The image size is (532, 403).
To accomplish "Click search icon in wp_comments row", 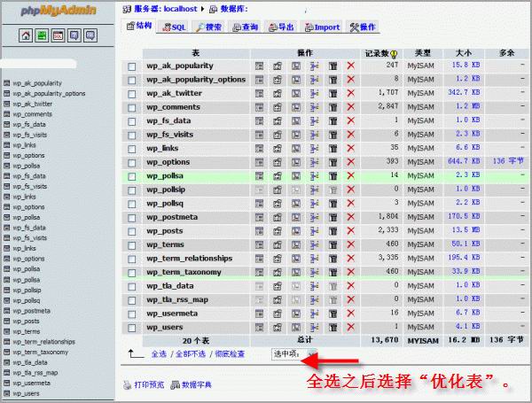I will [x=296, y=107].
